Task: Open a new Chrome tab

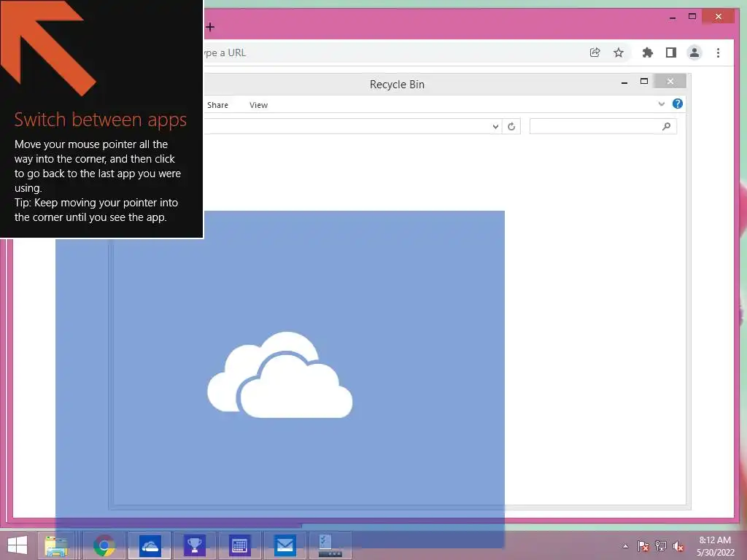Action: pos(210,27)
